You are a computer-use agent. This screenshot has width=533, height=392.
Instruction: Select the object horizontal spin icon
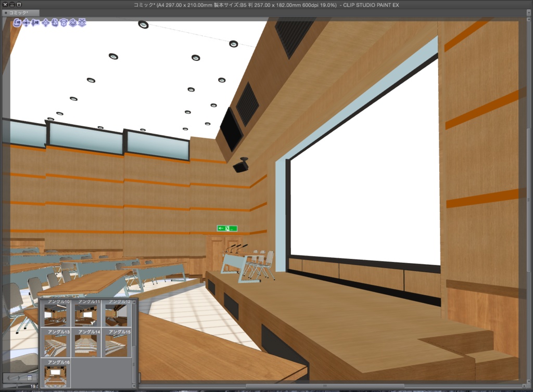tap(64, 23)
